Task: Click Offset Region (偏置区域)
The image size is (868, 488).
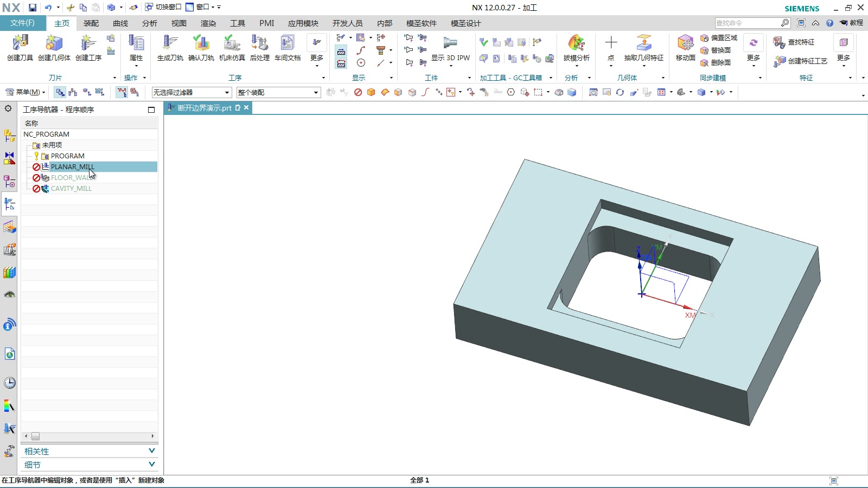Action: tap(719, 38)
